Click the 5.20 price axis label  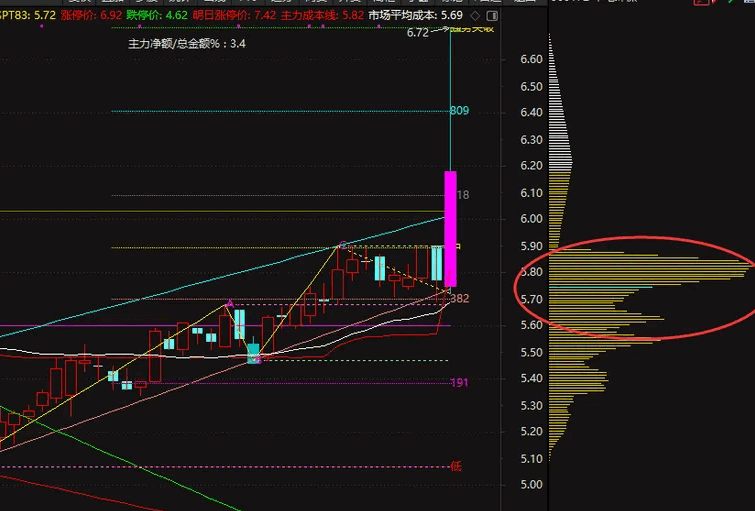point(532,432)
